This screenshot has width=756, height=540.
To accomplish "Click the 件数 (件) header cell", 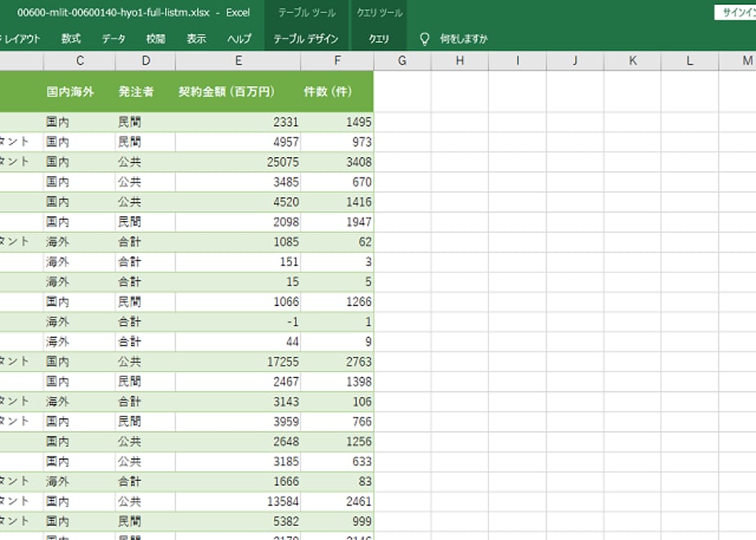I will pos(337,92).
